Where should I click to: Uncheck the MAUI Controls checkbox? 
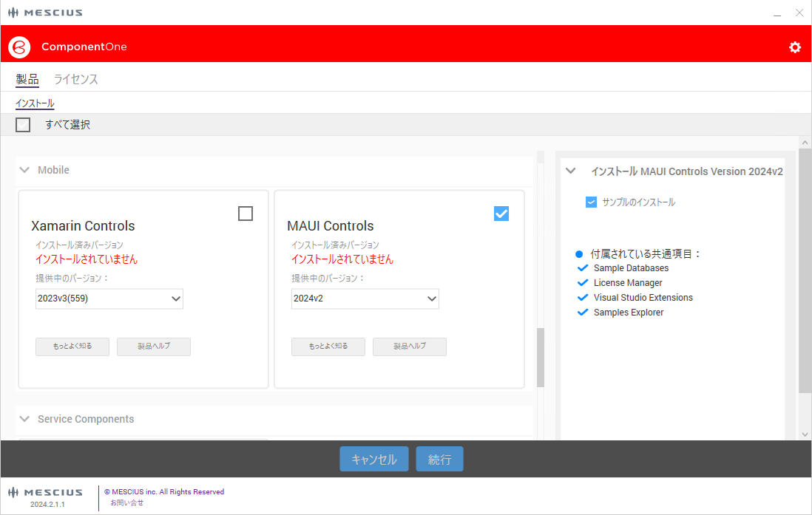pyautogui.click(x=501, y=214)
